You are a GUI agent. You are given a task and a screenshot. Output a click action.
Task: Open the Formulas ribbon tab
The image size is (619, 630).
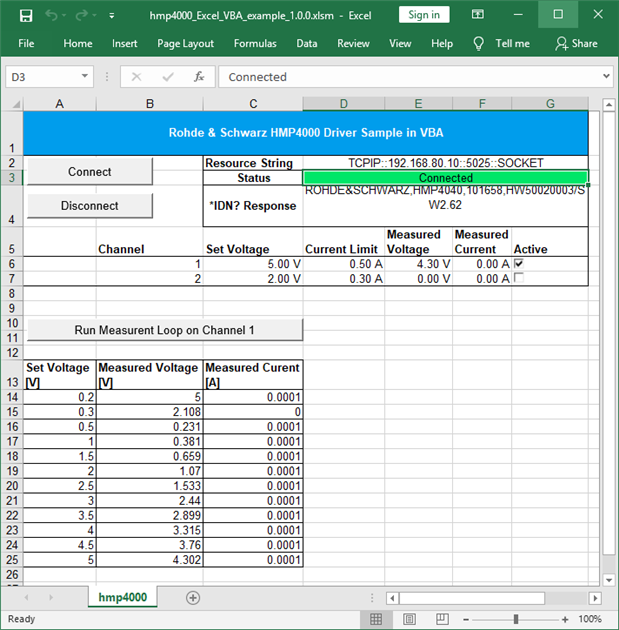pos(255,44)
